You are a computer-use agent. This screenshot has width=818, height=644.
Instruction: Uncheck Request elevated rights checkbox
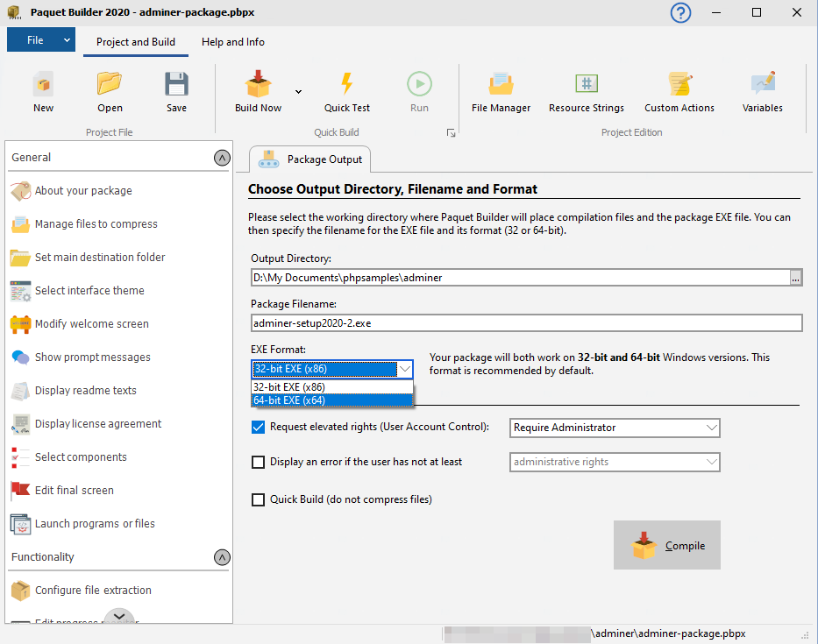click(258, 428)
